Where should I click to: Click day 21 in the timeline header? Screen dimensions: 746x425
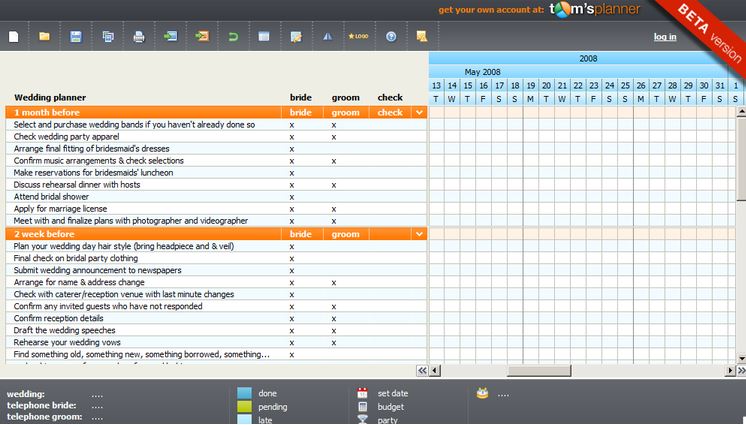tap(562, 85)
